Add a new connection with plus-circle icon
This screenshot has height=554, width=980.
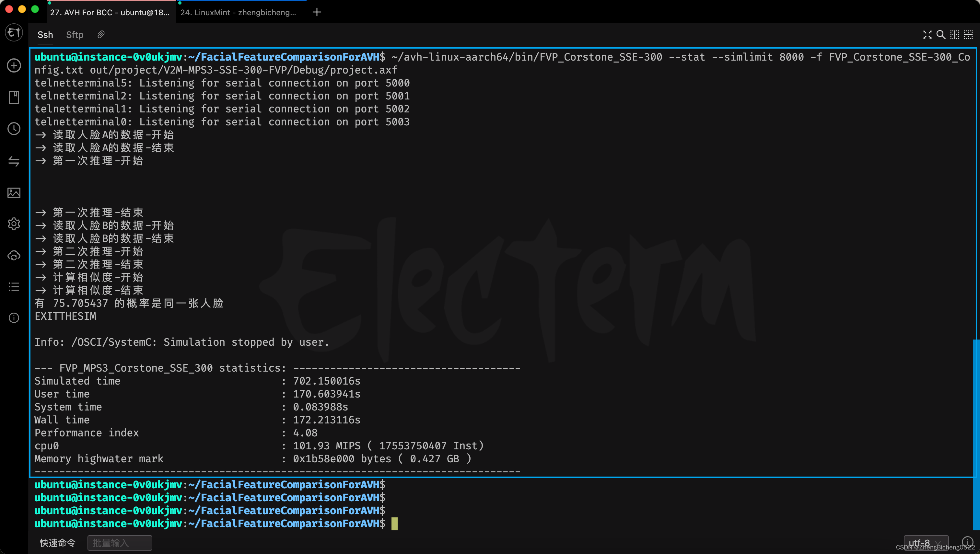coord(14,65)
